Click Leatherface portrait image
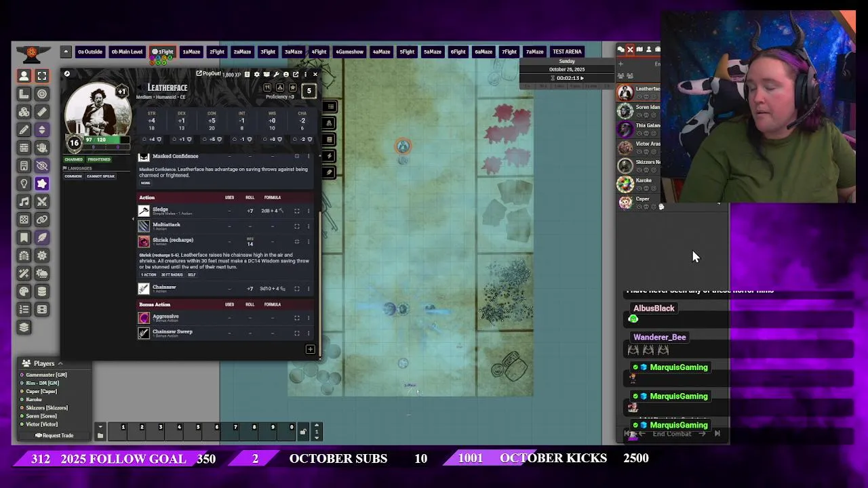The height and width of the screenshot is (488, 868). click(x=98, y=112)
